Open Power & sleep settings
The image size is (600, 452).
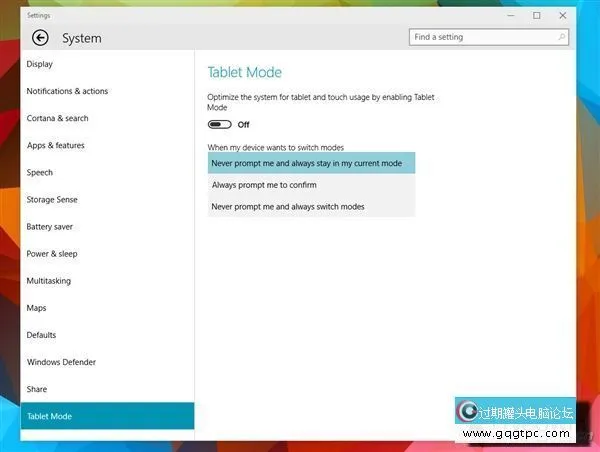(52, 254)
